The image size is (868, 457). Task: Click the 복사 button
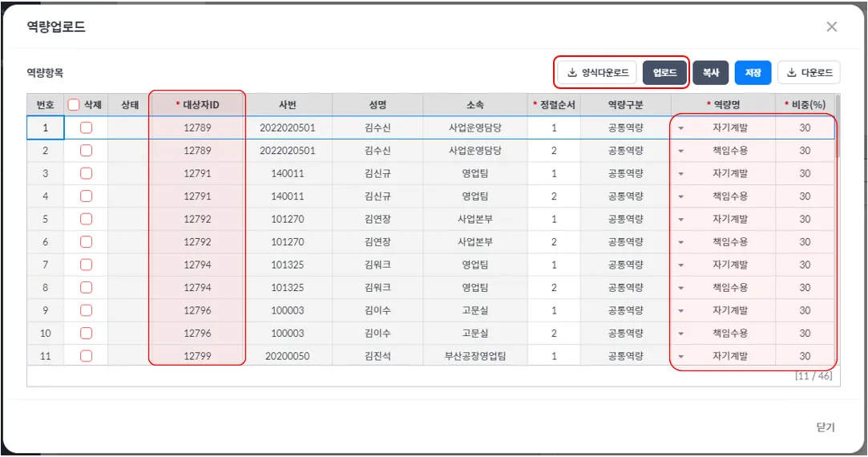tap(711, 73)
